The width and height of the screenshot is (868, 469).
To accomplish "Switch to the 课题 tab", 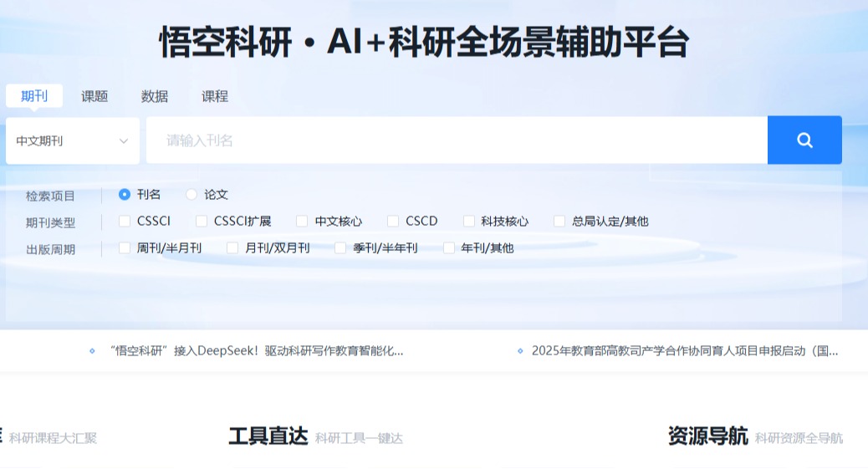I will (94, 96).
